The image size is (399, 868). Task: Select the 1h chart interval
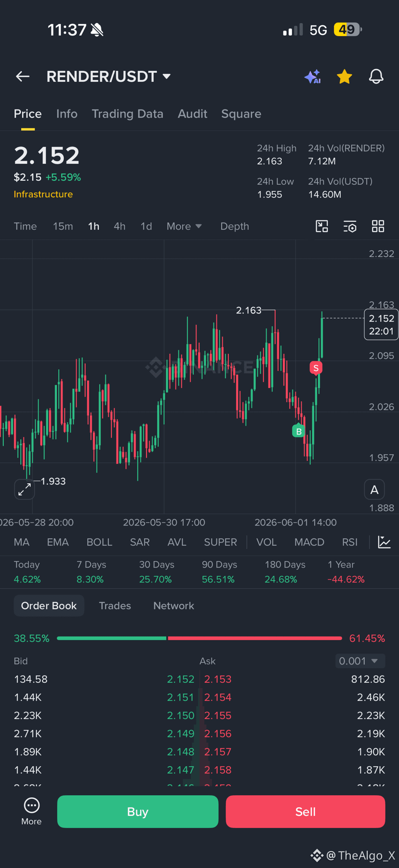pyautogui.click(x=93, y=226)
